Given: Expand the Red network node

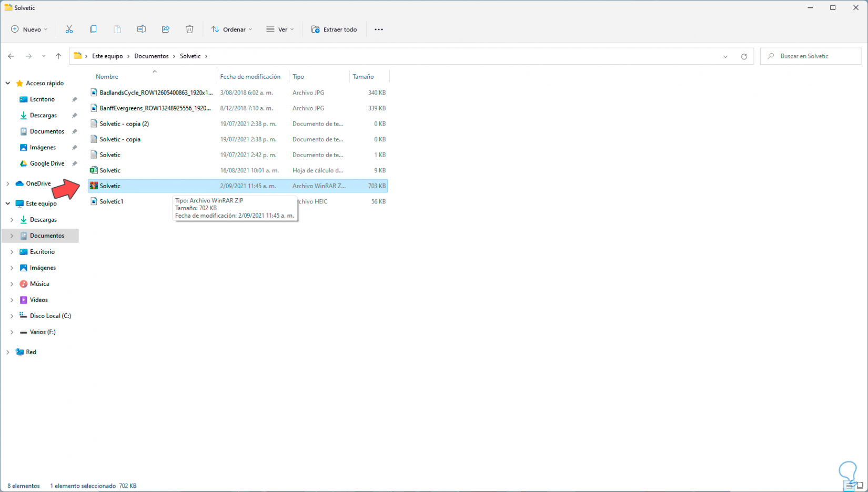Looking at the screenshot, I should pos(8,352).
